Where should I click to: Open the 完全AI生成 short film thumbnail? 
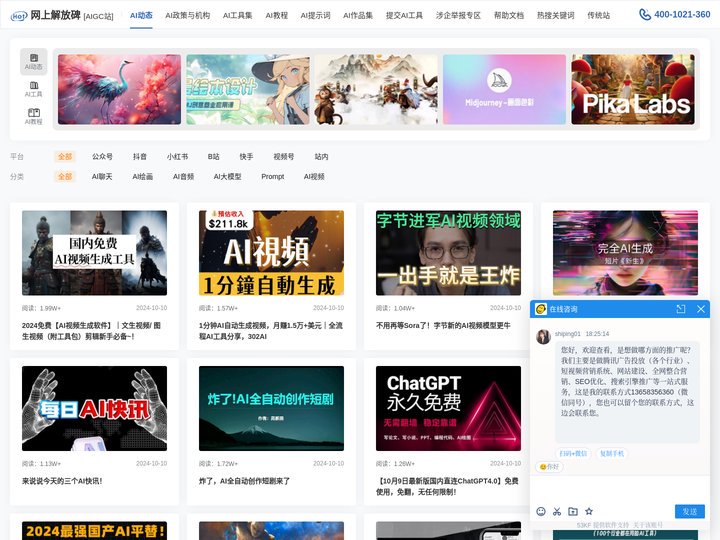625,253
